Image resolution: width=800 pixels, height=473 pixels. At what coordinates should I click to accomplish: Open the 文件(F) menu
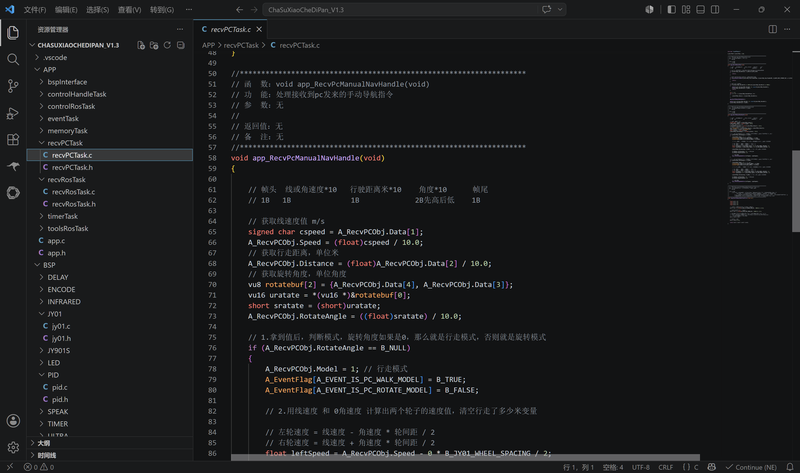coord(35,10)
